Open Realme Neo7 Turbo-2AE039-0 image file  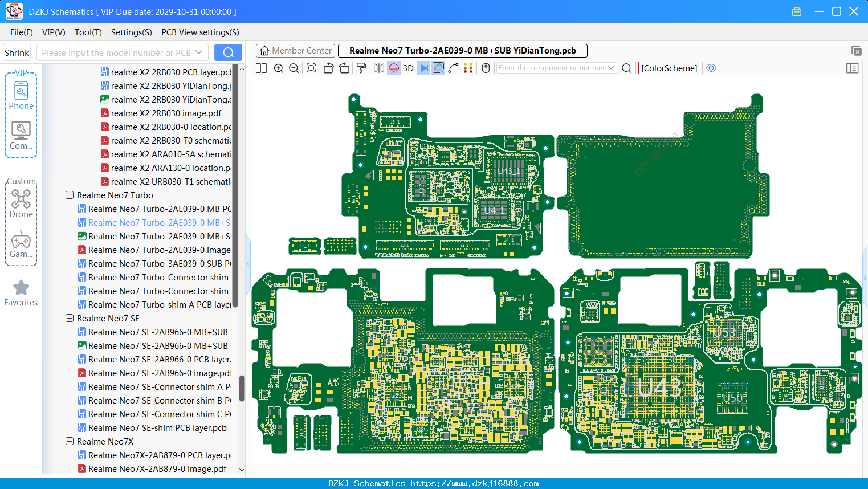point(154,250)
